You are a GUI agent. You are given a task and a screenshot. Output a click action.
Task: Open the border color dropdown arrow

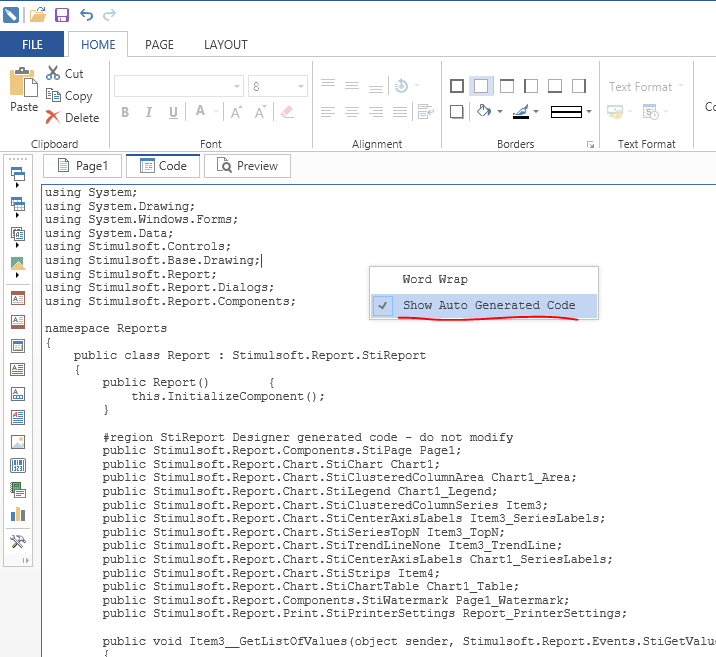coord(536,111)
